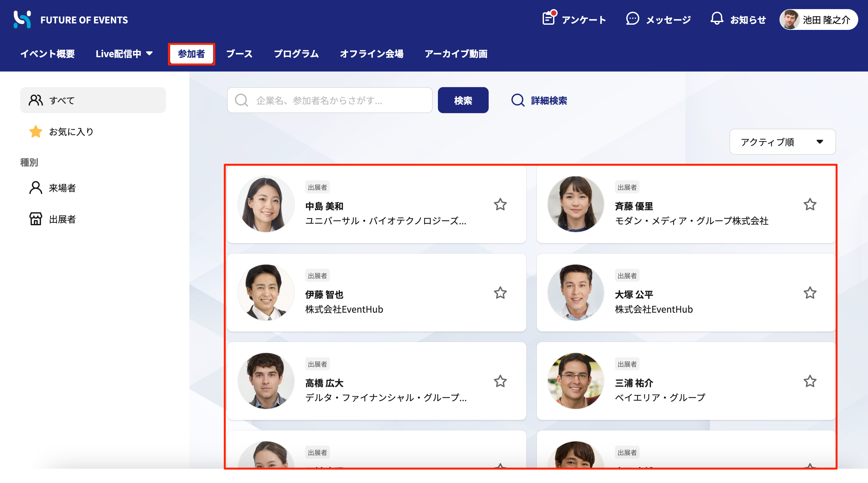Click 株式会社EventHub under 大塚 公平
Screen dimensions: 868x483
(654, 310)
